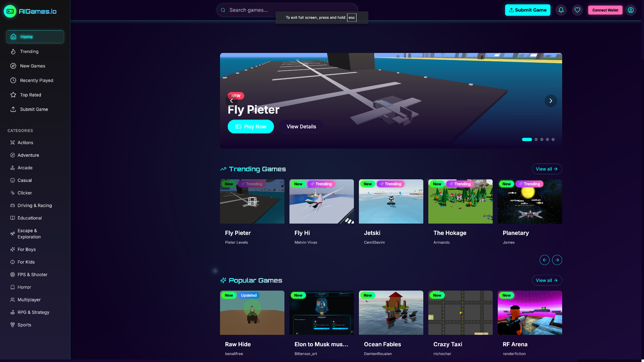644x362 pixels.
Task: Open Trending in sidebar menu
Action: [35, 51]
